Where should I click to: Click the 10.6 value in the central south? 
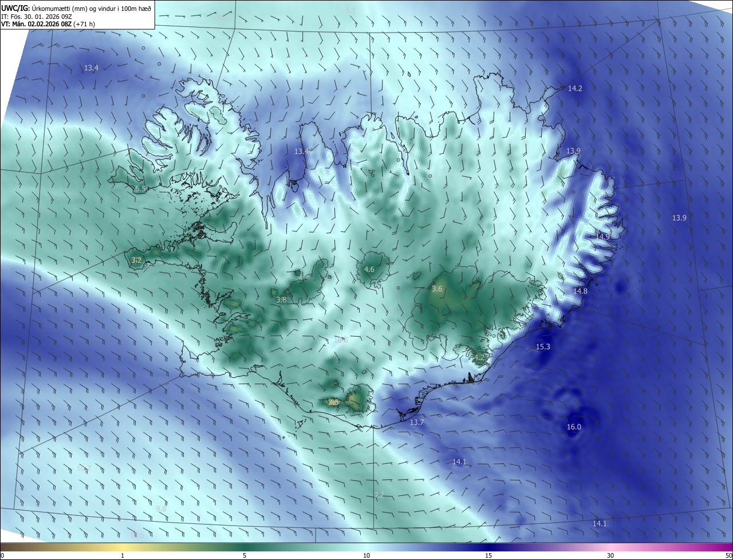341,340
